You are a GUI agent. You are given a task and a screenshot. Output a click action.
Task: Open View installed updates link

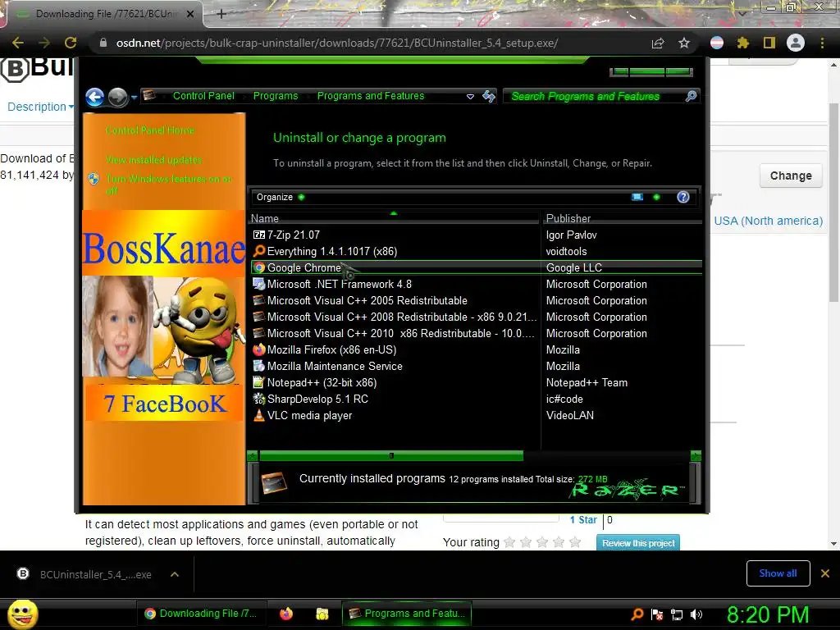click(153, 160)
